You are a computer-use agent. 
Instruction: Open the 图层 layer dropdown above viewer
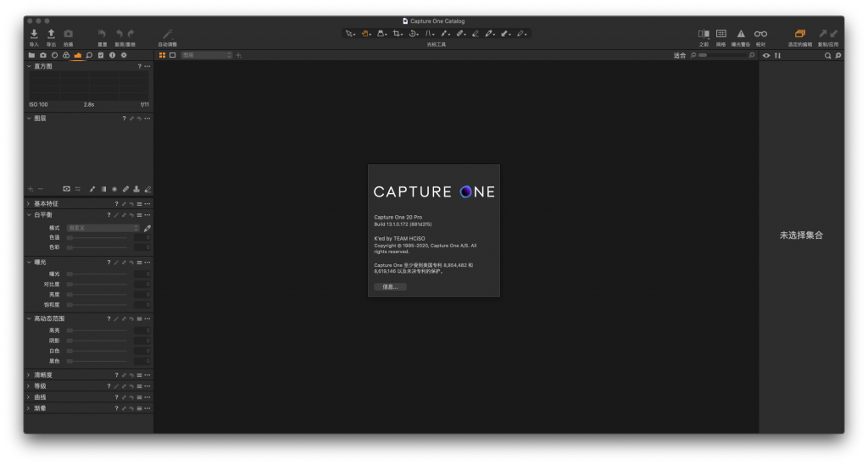point(207,55)
